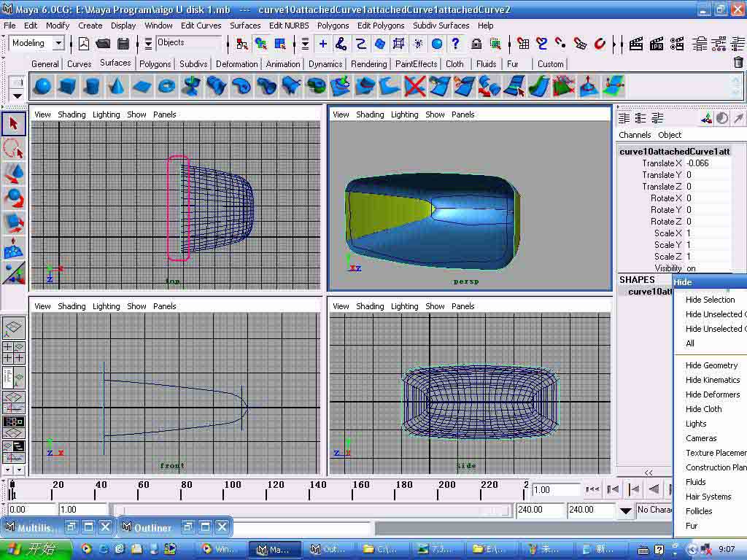The width and height of the screenshot is (747, 560).
Task: Enable select by object type mode
Action: (261, 44)
